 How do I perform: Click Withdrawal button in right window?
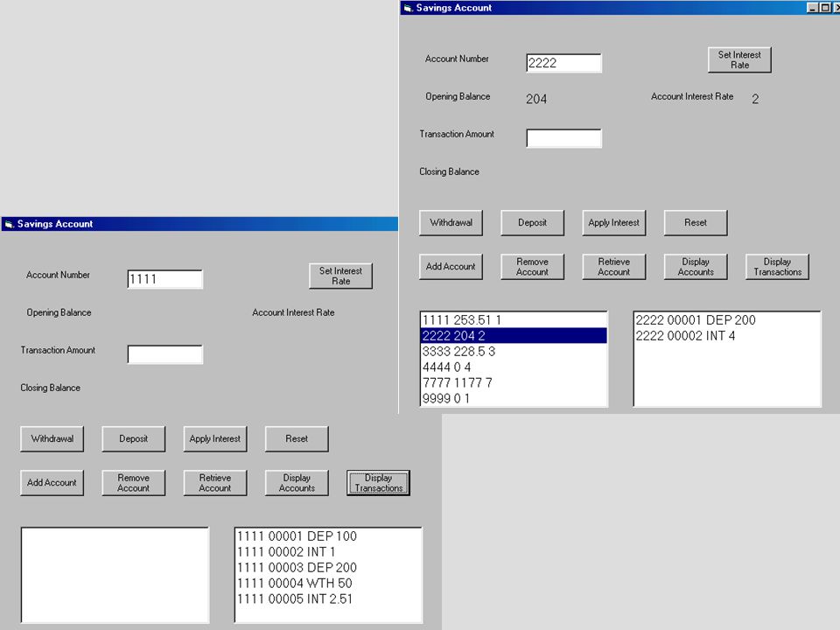(x=451, y=223)
